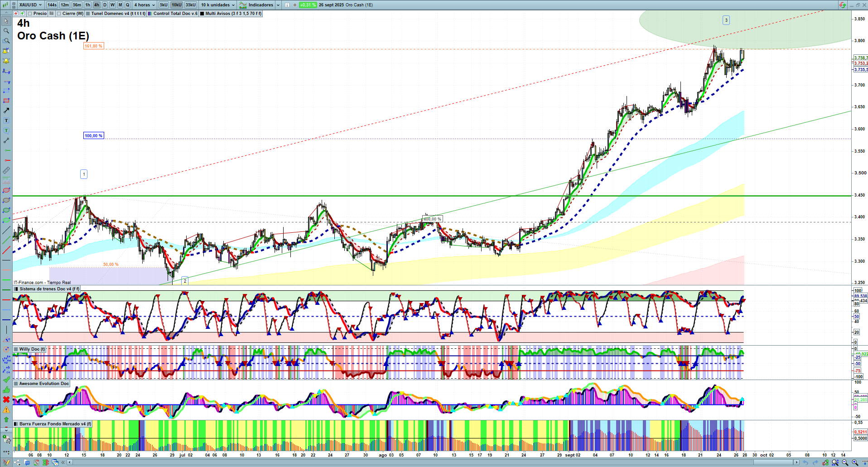This screenshot has height=467, width=868.
Task: Select the red rectangle drawing tool
Action: tap(6, 101)
